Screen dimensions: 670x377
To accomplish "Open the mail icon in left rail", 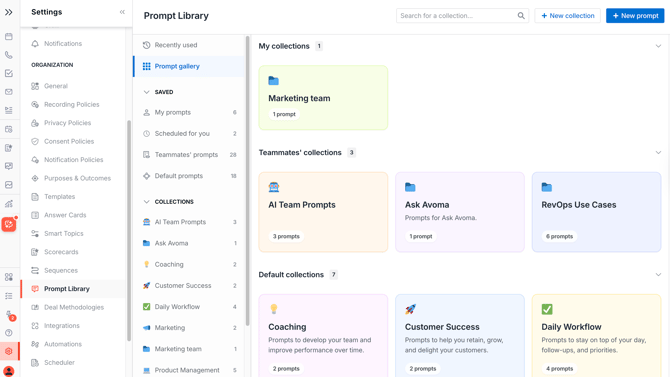I will pyautogui.click(x=9, y=92).
